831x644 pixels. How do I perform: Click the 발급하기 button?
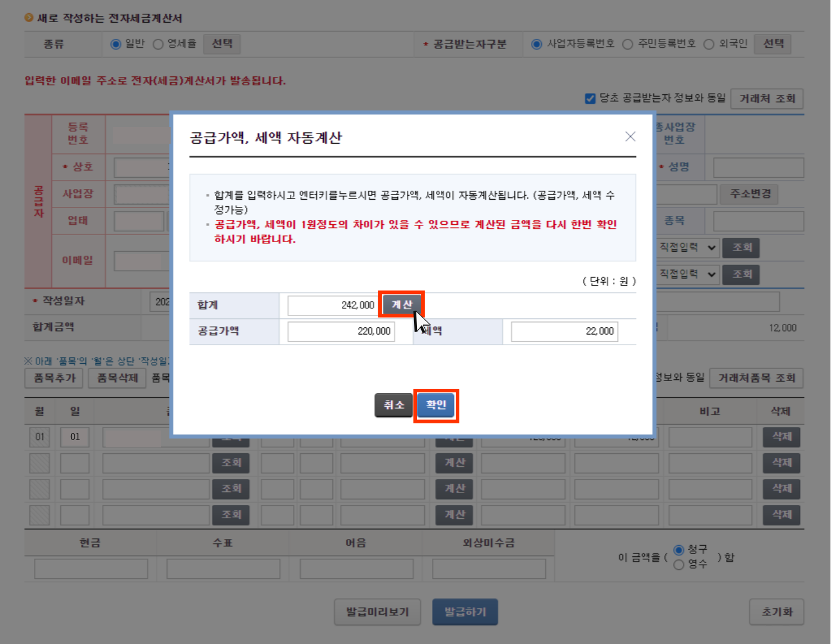pos(465,612)
